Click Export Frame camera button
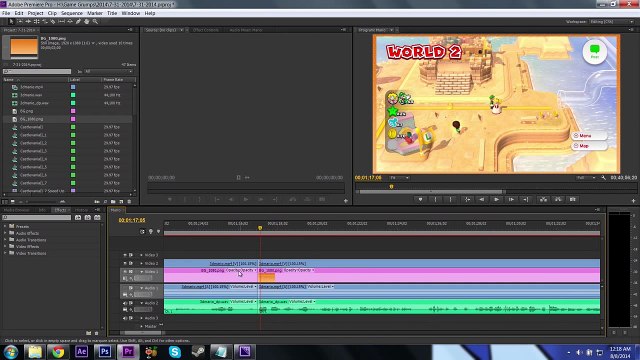Image resolution: width=640 pixels, height=360 pixels. click(x=573, y=199)
